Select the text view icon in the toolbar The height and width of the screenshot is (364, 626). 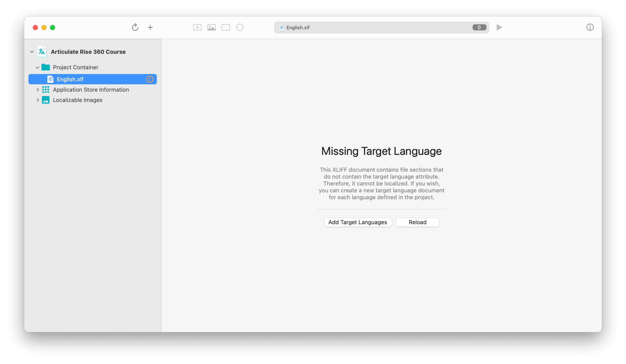197,27
